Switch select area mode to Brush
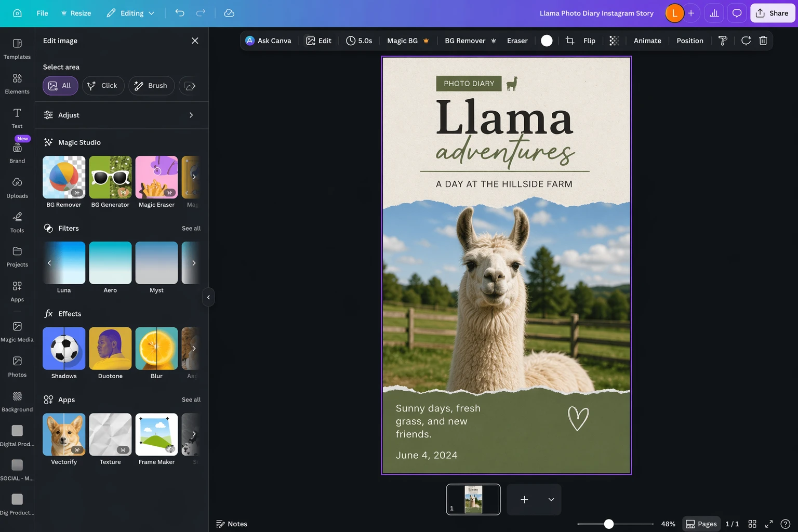The image size is (798, 532). click(x=151, y=85)
